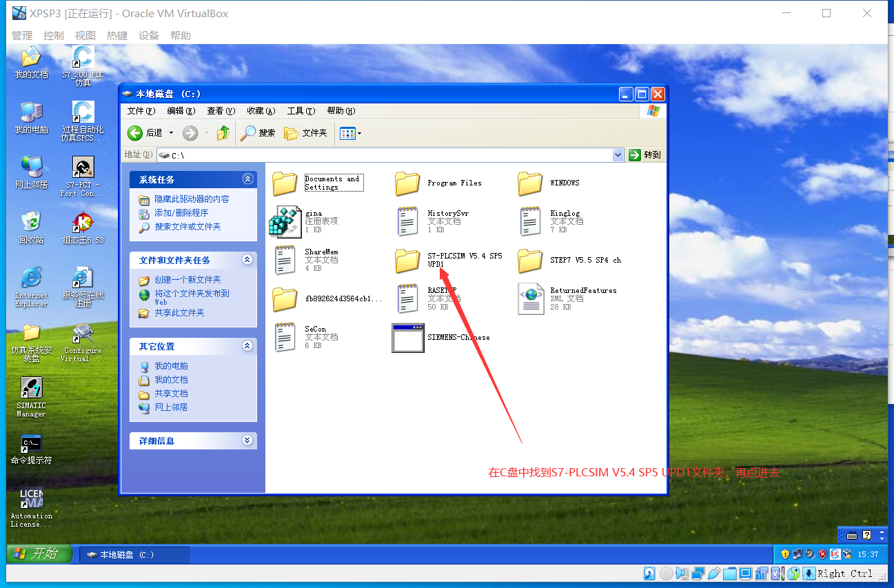The width and height of the screenshot is (894, 588).
Task: Select the ShareMem text document icon
Action: pos(285,260)
